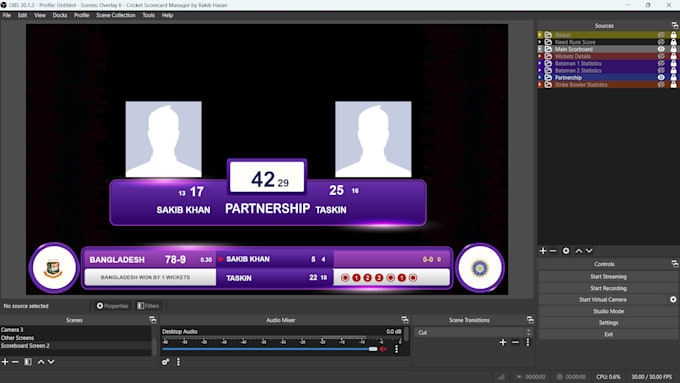Expand the Need Runs Score group
The image size is (680, 383).
[x=540, y=42]
